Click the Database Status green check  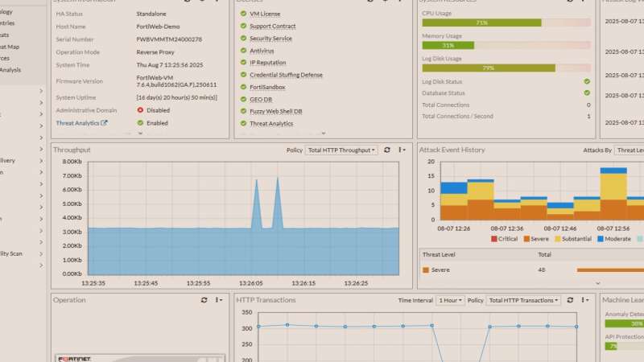587,93
